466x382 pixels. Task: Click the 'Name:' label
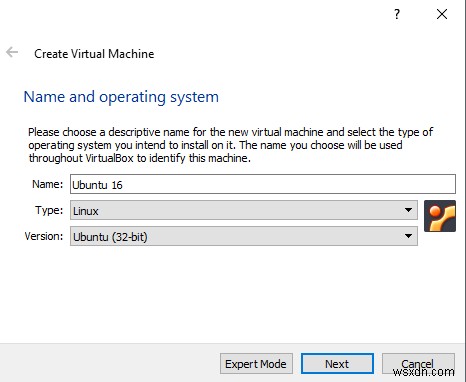(47, 184)
